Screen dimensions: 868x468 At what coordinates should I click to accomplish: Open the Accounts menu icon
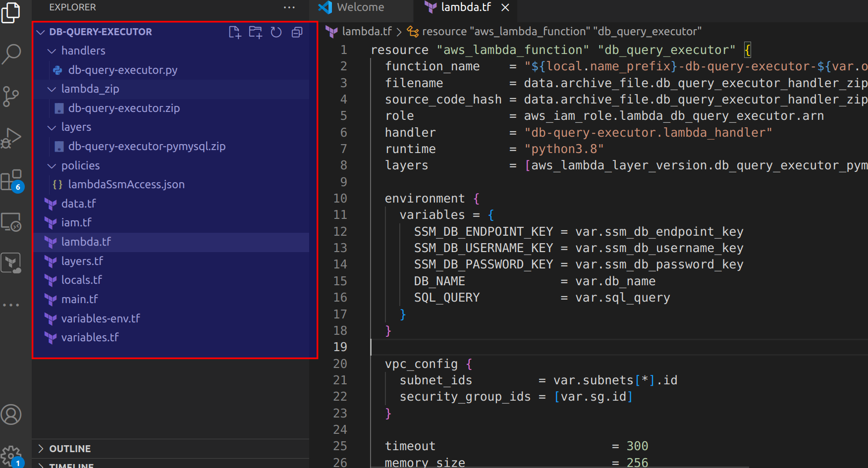(x=11, y=414)
